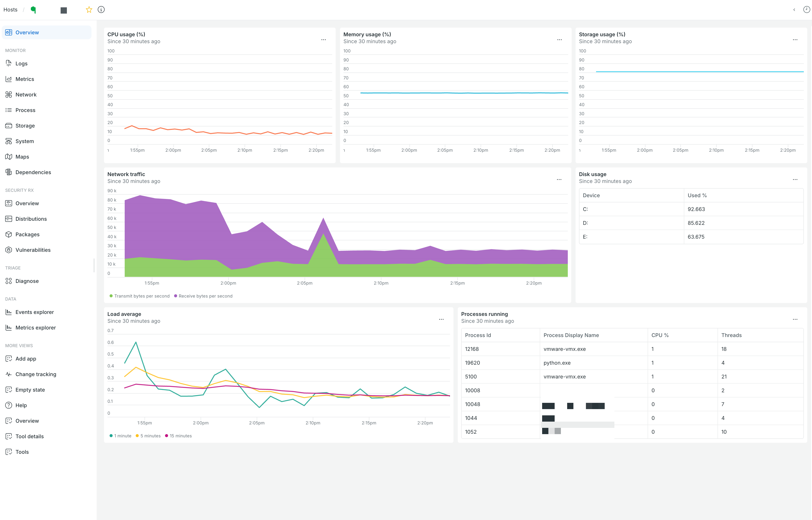Open Network traffic chart options menu
The height and width of the screenshot is (520, 812).
click(559, 180)
